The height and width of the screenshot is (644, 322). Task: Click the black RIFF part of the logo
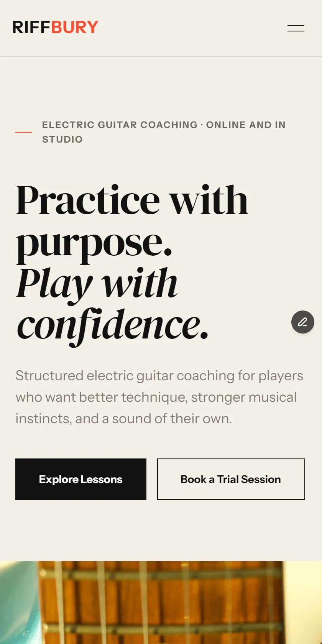(x=31, y=27)
